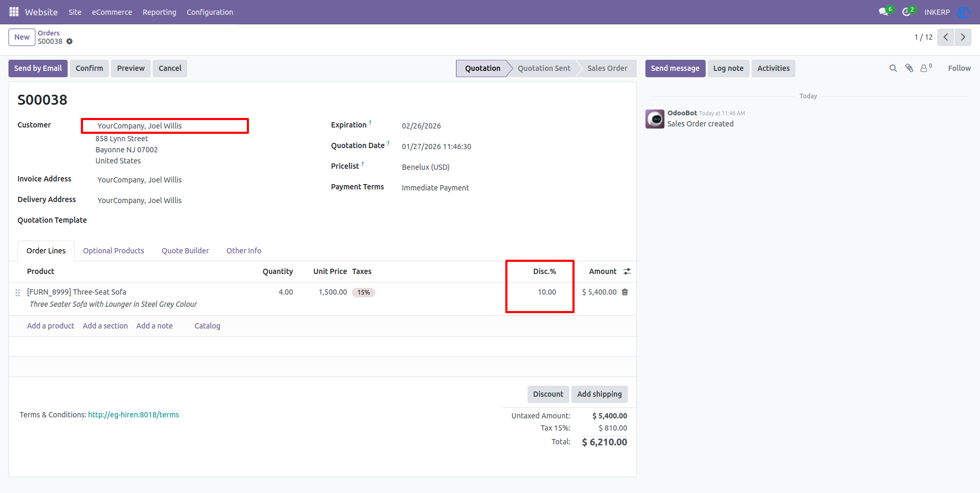Open the apps grid menu icon
This screenshot has height=493, width=980.
tap(14, 12)
